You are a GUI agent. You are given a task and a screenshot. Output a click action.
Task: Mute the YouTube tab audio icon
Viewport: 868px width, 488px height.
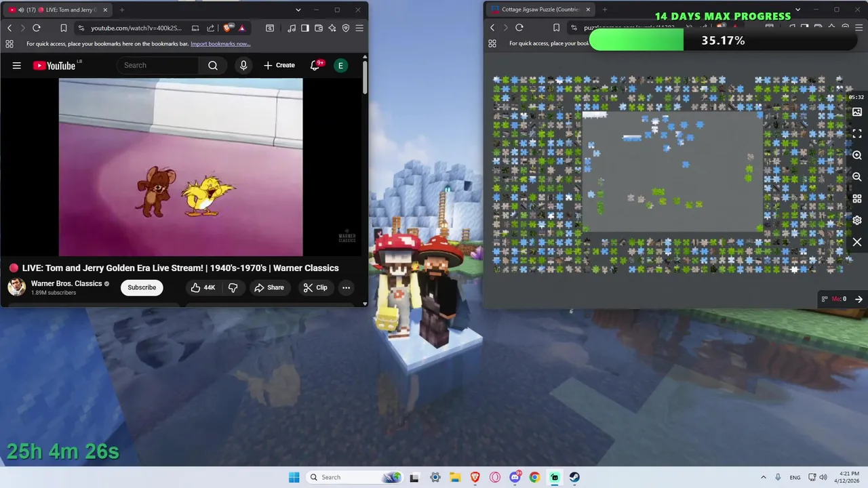(x=21, y=10)
